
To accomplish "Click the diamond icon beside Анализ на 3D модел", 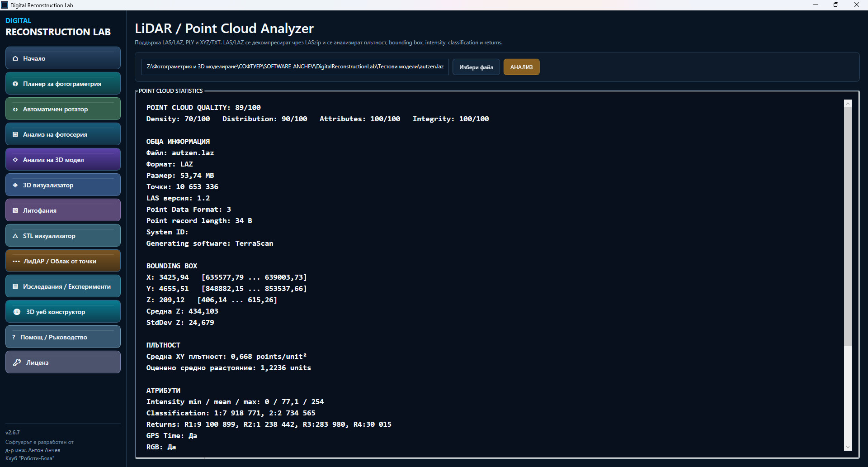I will (x=15, y=160).
